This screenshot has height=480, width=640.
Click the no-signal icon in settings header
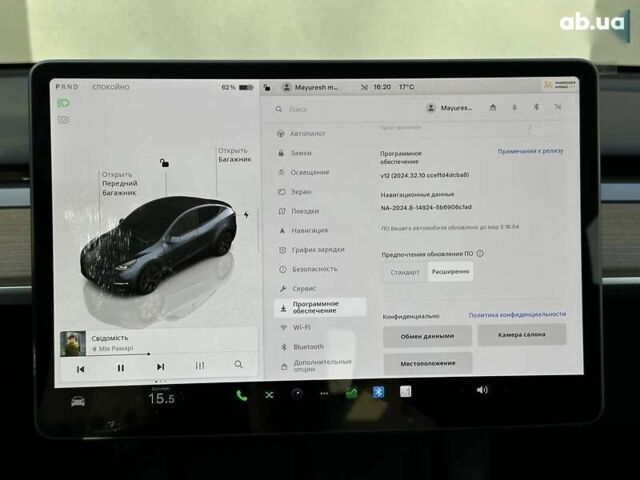(558, 107)
